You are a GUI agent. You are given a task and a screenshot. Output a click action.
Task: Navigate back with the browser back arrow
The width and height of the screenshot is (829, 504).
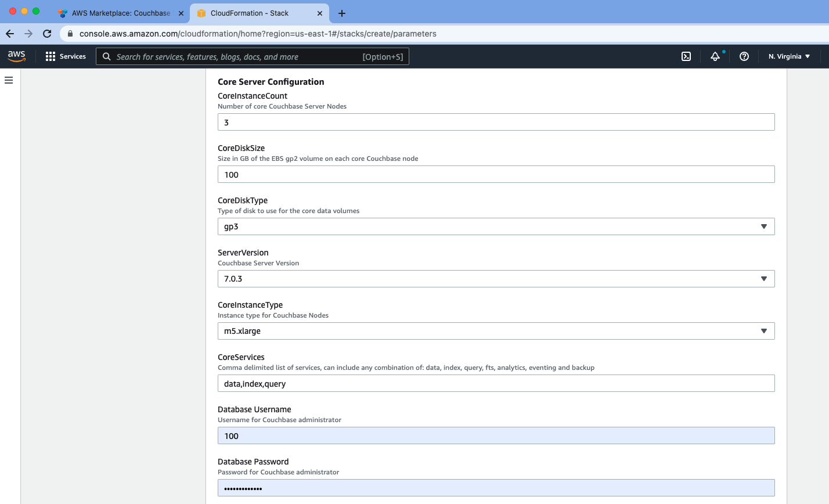coord(10,33)
